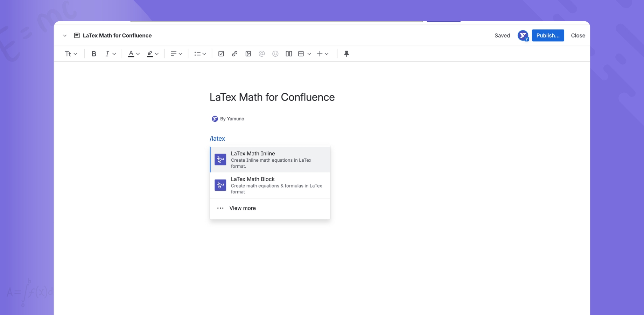
Task: Click the bullet list icon
Action: click(x=197, y=54)
